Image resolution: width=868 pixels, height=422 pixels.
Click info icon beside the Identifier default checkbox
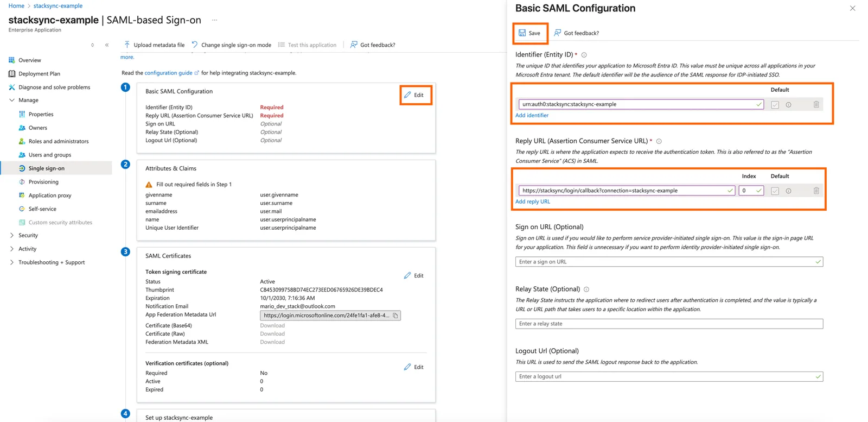[x=788, y=105]
